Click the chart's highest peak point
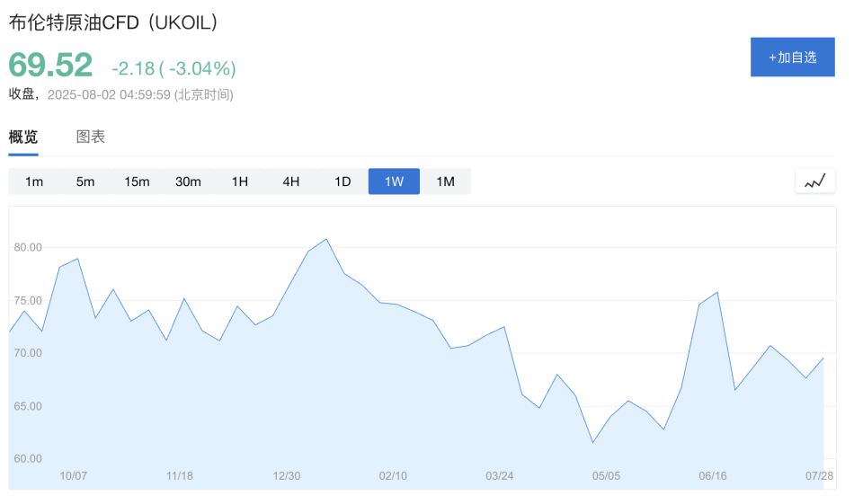This screenshot has height=504, width=863. pos(327,239)
